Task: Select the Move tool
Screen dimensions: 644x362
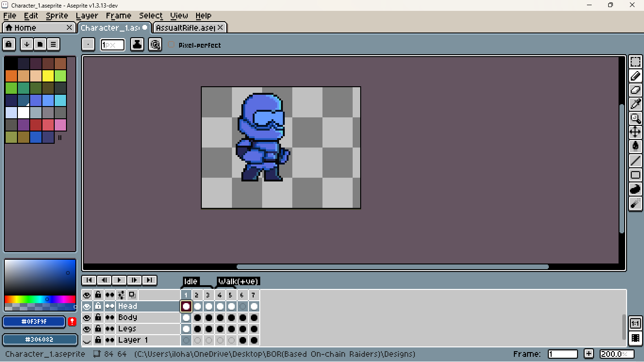Action: pyautogui.click(x=635, y=132)
